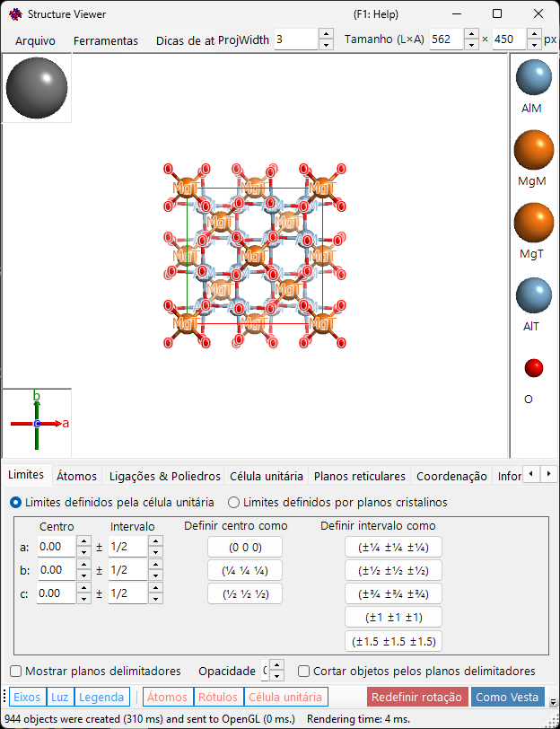The width and height of the screenshot is (560, 729).
Task: Set interval to (±¼ ±¼ ±¼)
Action: pyautogui.click(x=393, y=548)
